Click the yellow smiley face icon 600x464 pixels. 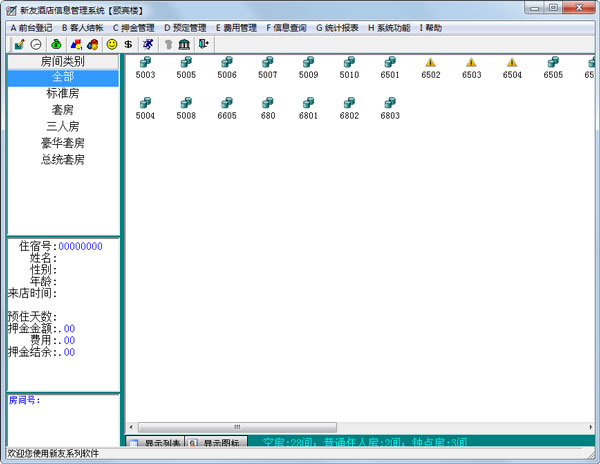point(112,44)
